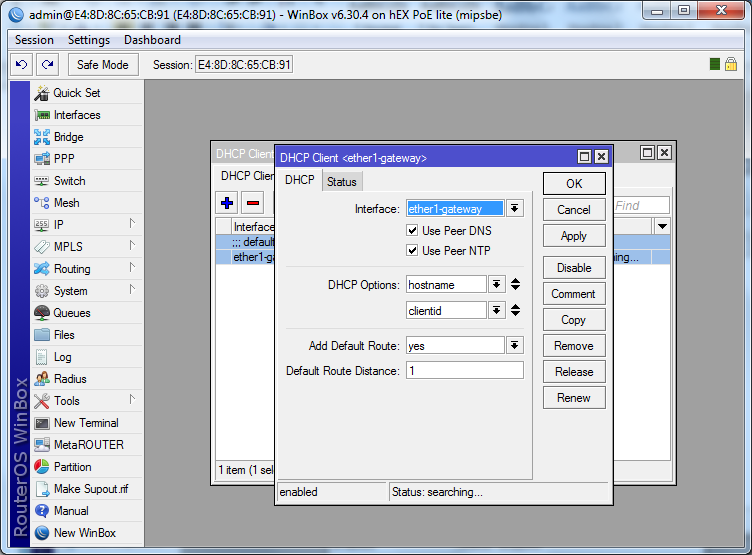This screenshot has width=752, height=555.
Task: Click the Redo arrow in toolbar
Action: (47, 65)
